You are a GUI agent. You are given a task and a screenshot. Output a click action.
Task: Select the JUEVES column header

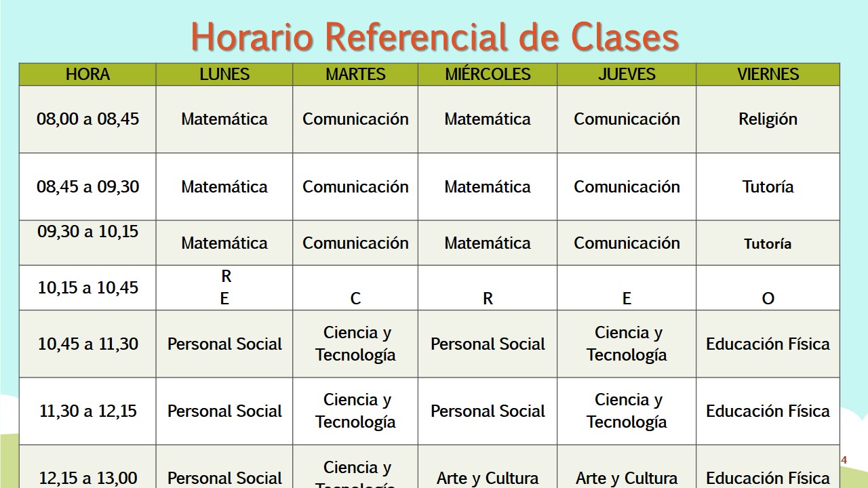[x=627, y=75]
